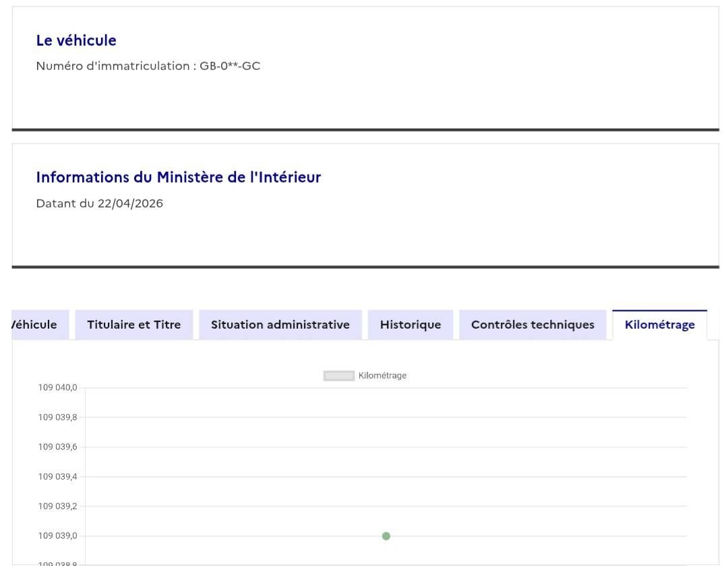Select the Historique tab

coord(411,325)
